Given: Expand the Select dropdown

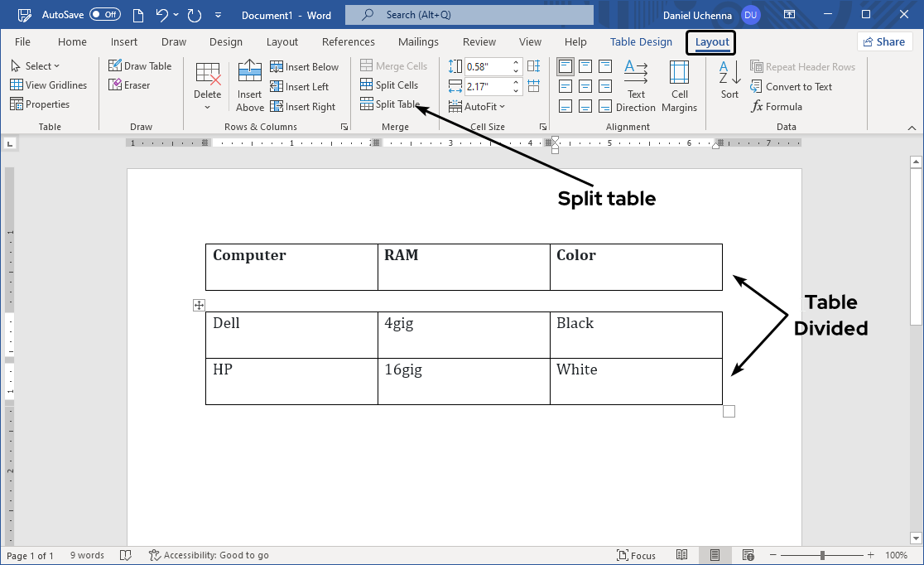Looking at the screenshot, I should [36, 65].
